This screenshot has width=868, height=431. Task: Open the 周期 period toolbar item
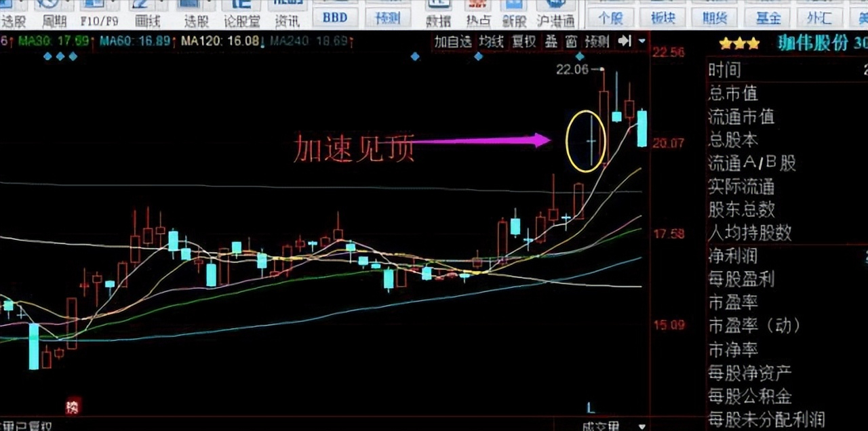pos(55,14)
